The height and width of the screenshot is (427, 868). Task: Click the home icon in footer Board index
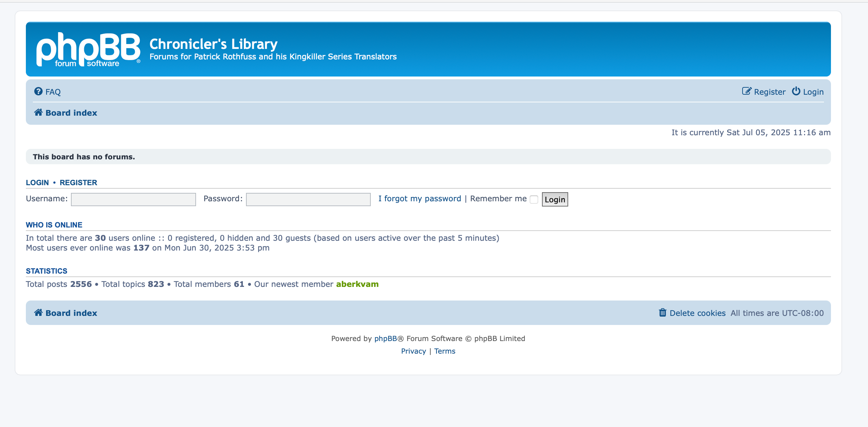click(x=38, y=313)
